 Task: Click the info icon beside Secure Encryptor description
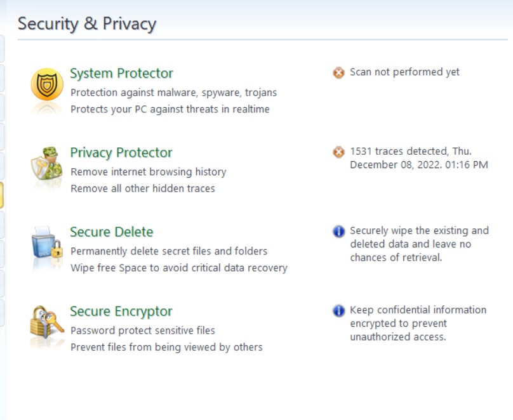tap(338, 310)
